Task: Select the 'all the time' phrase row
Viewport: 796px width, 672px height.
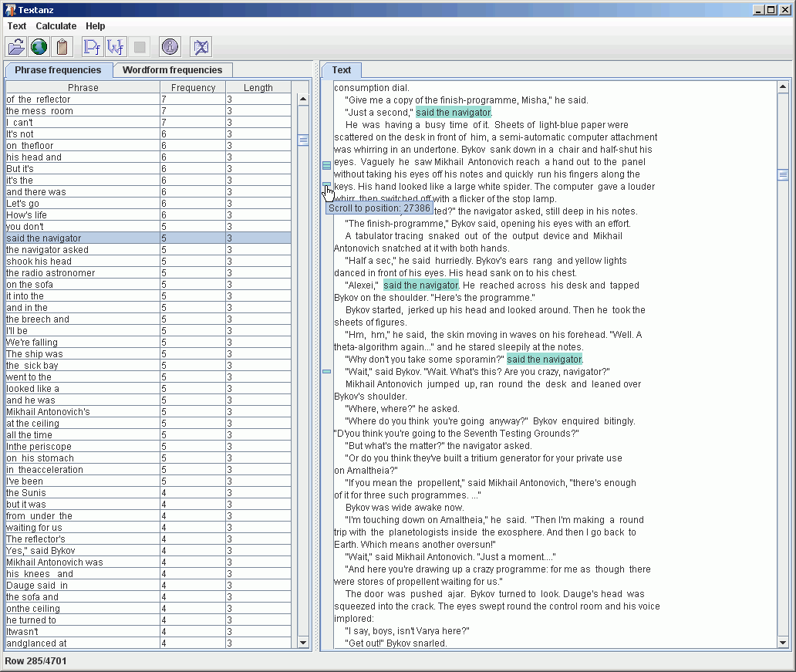Action: (148, 435)
